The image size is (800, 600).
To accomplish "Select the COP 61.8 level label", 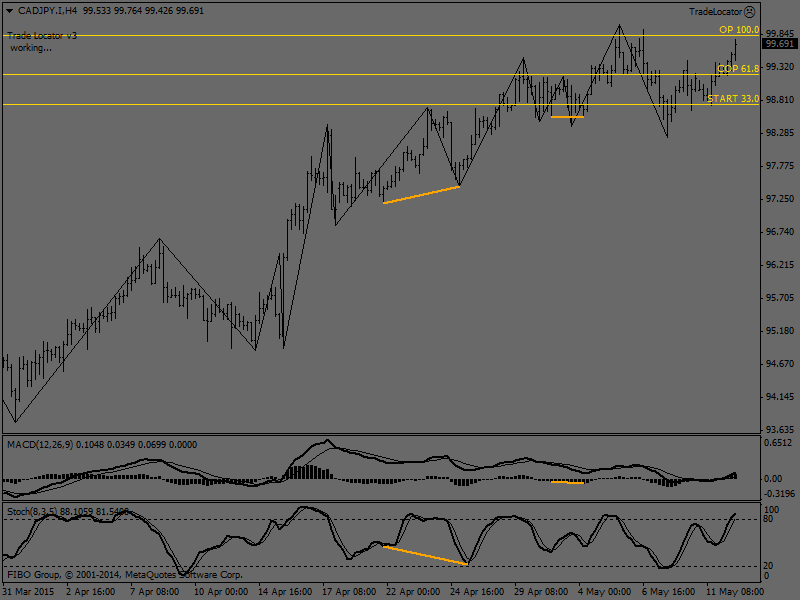I will coord(738,68).
